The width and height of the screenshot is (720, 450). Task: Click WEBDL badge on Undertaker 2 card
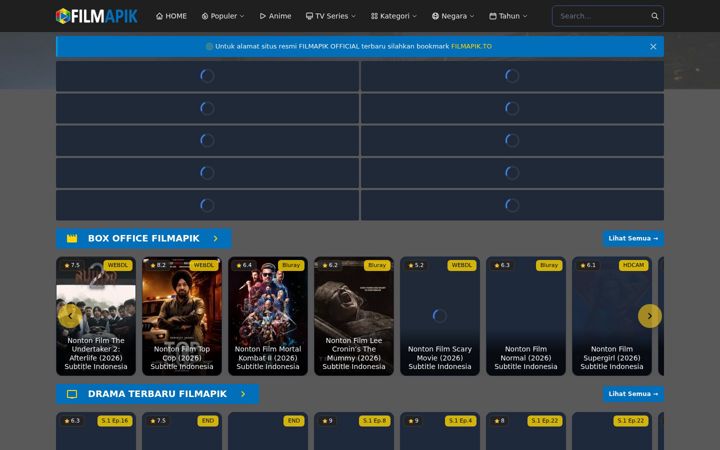tap(118, 265)
